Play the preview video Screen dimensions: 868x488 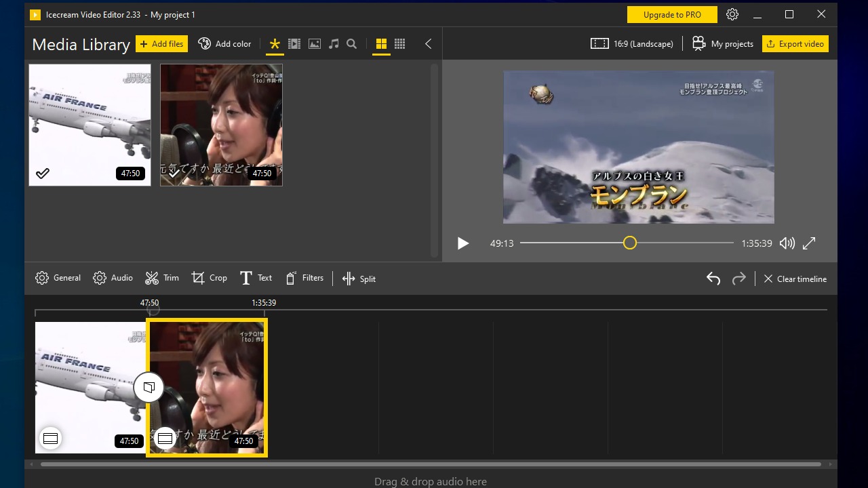point(462,243)
